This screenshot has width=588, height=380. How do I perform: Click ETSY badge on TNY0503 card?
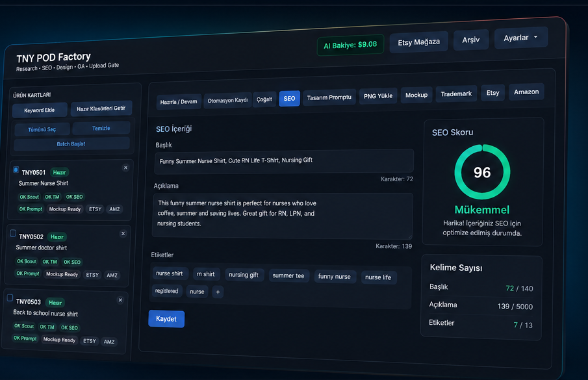tap(90, 341)
